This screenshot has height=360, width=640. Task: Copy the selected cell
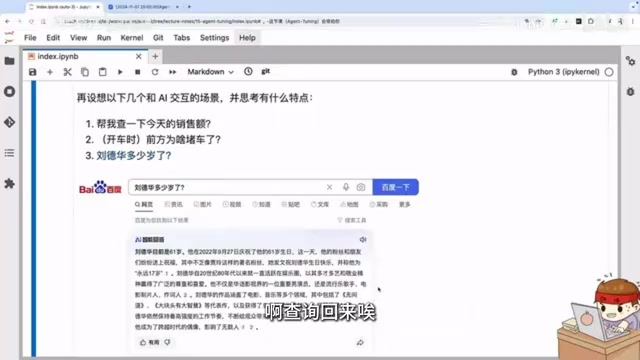85,72
